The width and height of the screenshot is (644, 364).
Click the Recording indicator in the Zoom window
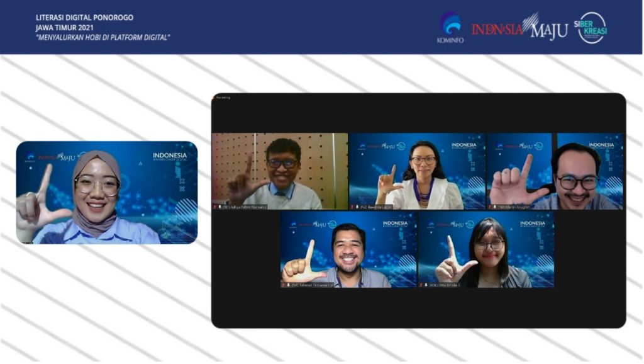223,98
